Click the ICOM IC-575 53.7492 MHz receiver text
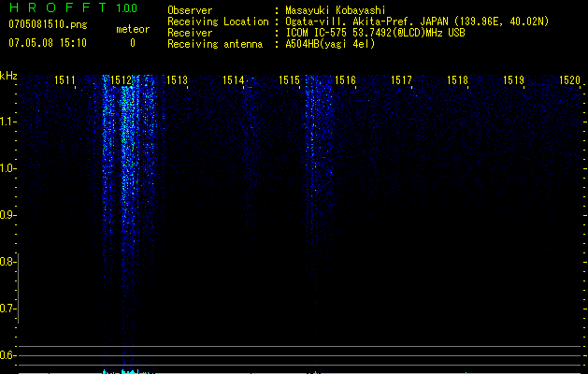 pos(375,33)
